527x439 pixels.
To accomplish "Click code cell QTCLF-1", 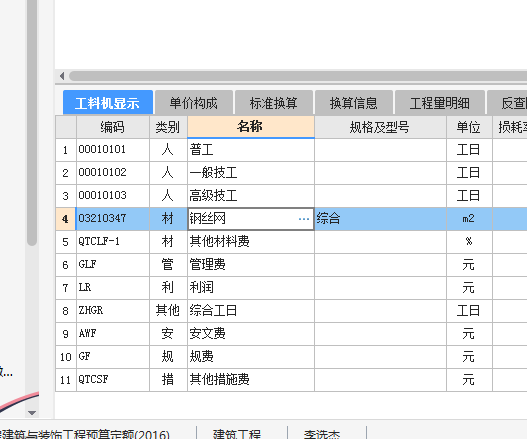I will (x=113, y=242).
